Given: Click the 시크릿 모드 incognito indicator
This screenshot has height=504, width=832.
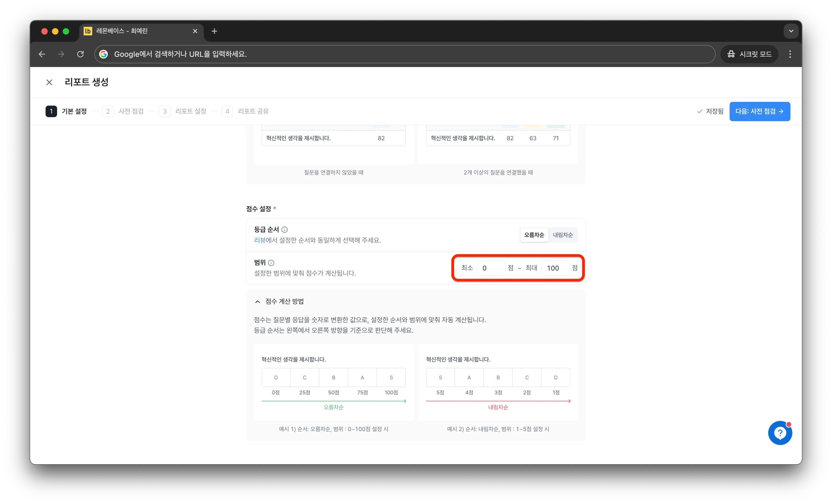Looking at the screenshot, I should click(749, 54).
